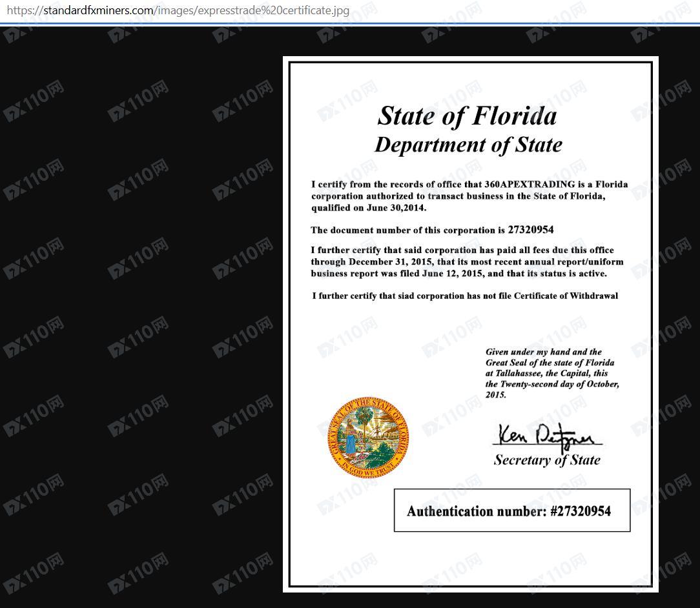
Task: Click the Certificate of Withdrawal sentence
Action: (x=464, y=296)
